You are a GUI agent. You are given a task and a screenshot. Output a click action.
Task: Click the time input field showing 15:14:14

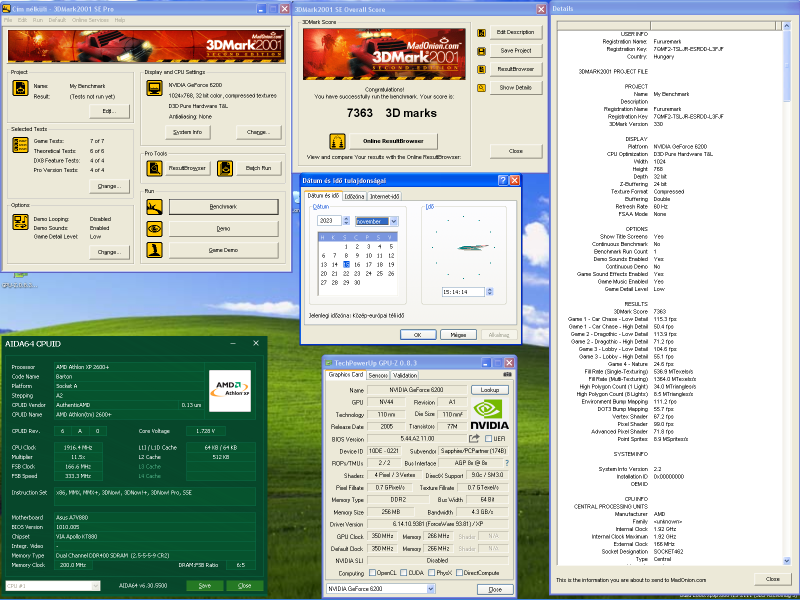click(x=464, y=292)
